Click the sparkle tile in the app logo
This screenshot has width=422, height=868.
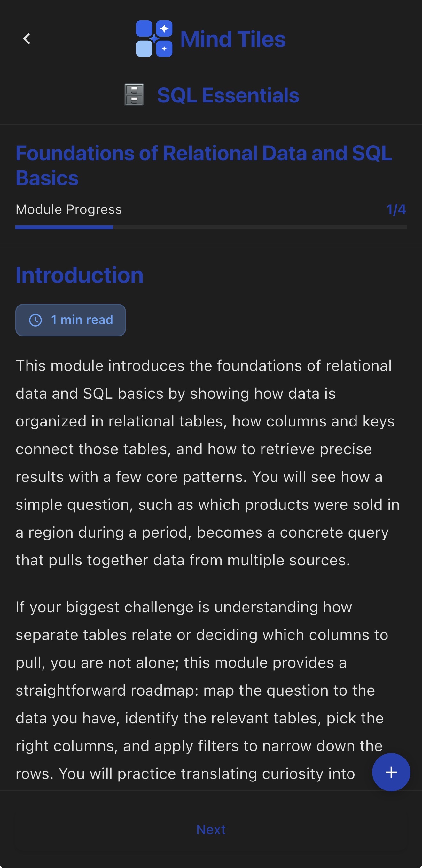coord(164,29)
